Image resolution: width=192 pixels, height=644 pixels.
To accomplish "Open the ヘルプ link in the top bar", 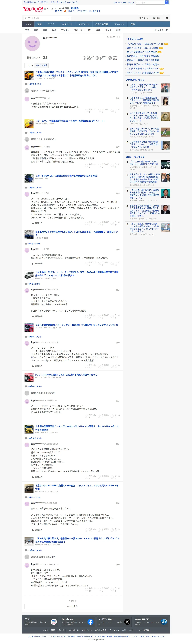I will tap(131, 3).
